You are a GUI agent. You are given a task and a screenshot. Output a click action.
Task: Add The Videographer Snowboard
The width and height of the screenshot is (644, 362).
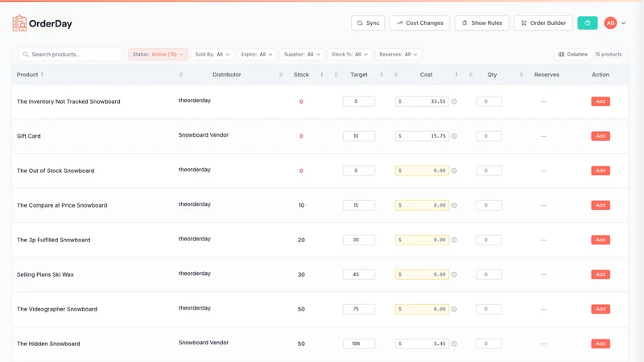point(601,309)
